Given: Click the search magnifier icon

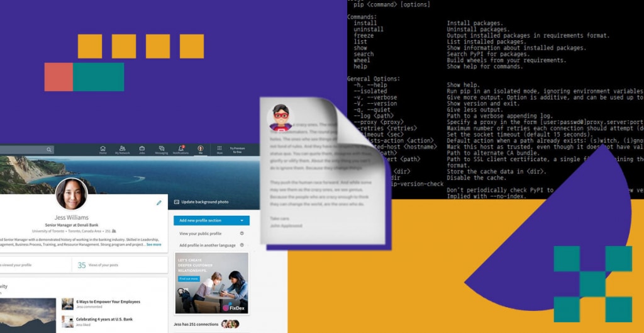Looking at the screenshot, I should point(49,150).
